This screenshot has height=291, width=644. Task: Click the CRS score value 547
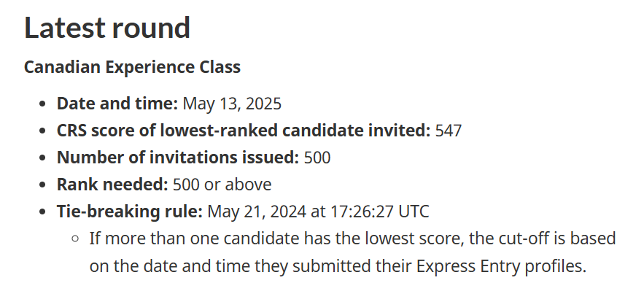[x=449, y=131]
